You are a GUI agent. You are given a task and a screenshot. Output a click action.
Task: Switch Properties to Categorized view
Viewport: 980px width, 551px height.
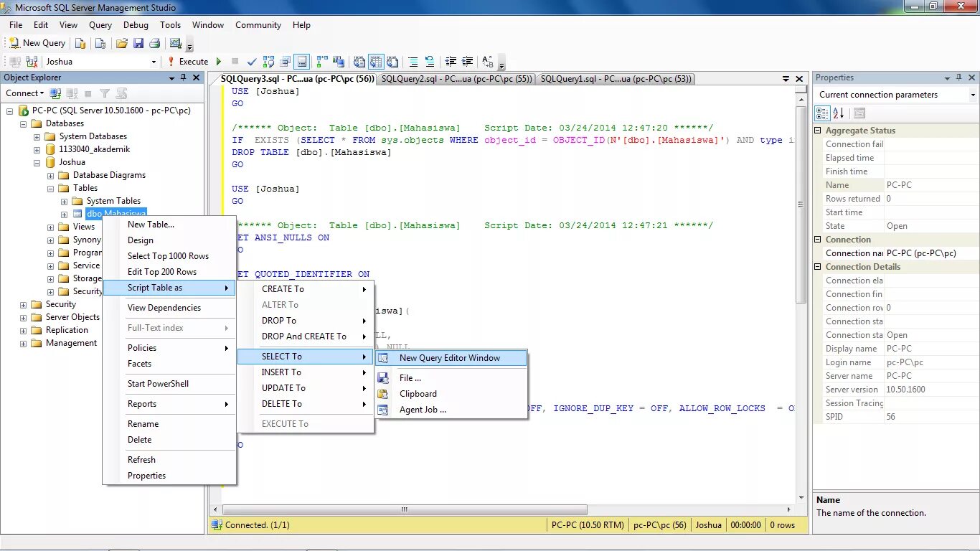pos(823,113)
